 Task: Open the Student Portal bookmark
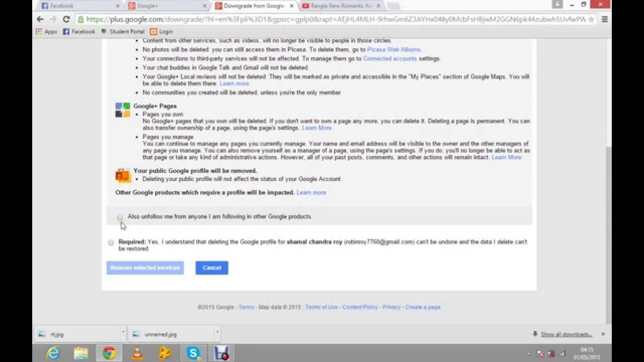[x=122, y=31]
